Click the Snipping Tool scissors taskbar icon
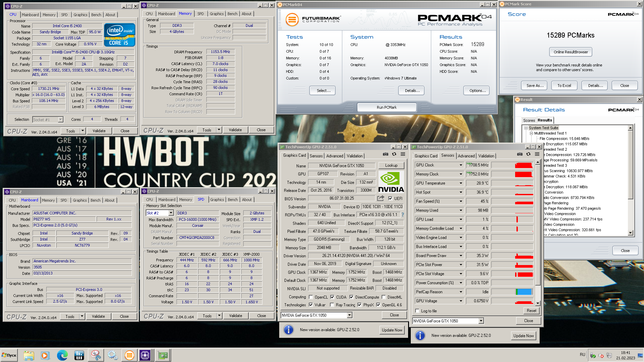The width and height of the screenshot is (644, 362). tap(96, 355)
